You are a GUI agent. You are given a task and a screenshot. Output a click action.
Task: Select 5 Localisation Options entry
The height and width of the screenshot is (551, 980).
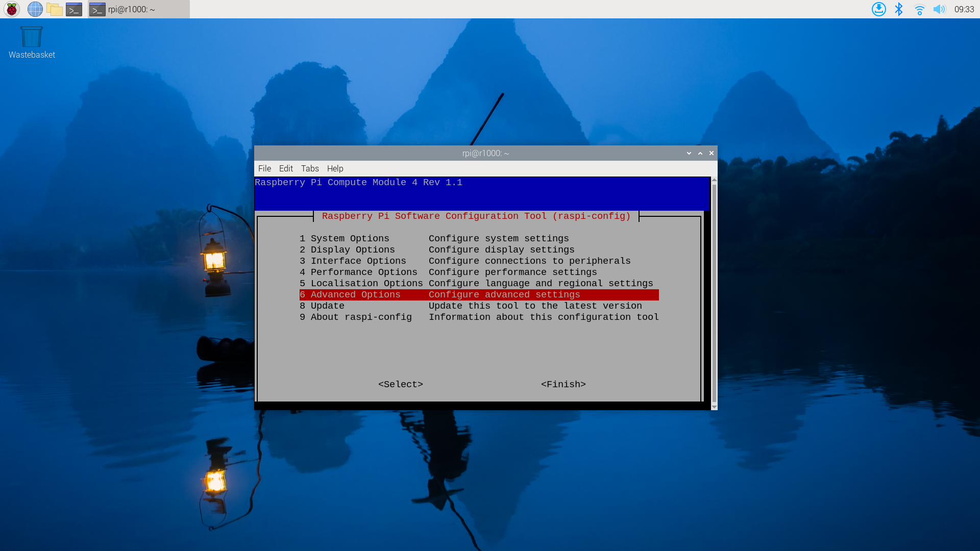coord(479,283)
